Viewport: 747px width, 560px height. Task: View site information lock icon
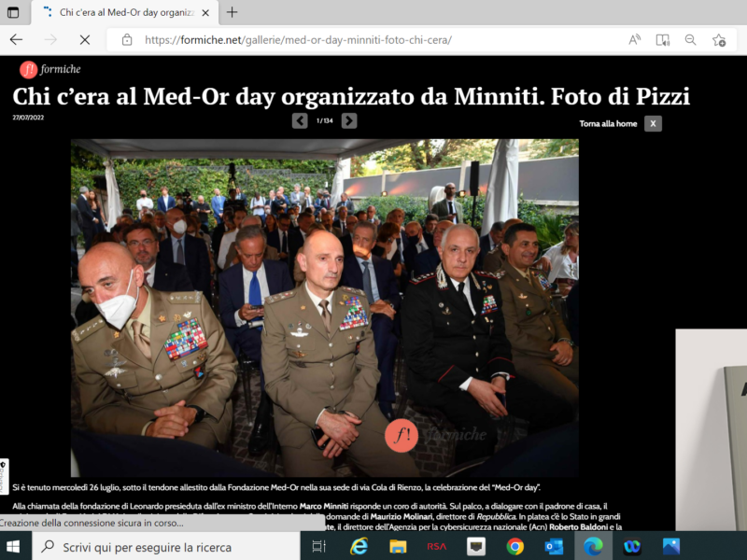point(127,40)
